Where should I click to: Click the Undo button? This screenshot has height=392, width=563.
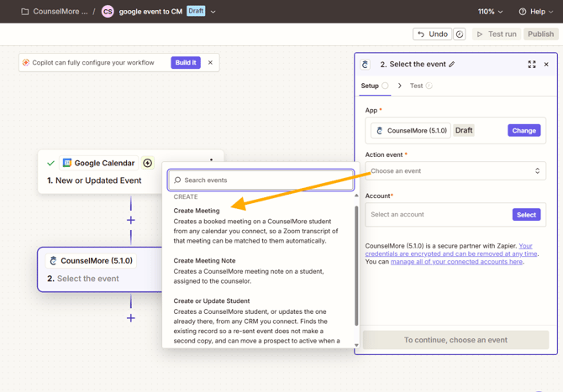click(x=432, y=34)
